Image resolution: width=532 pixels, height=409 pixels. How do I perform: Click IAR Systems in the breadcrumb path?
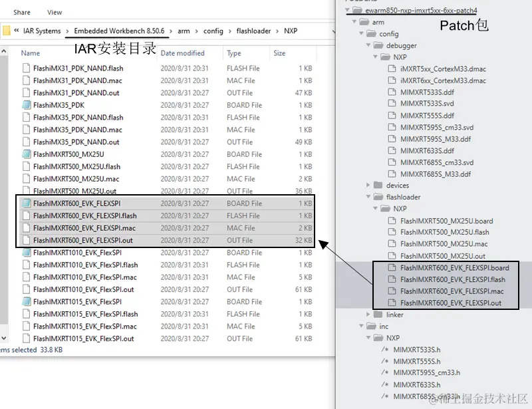(42, 31)
